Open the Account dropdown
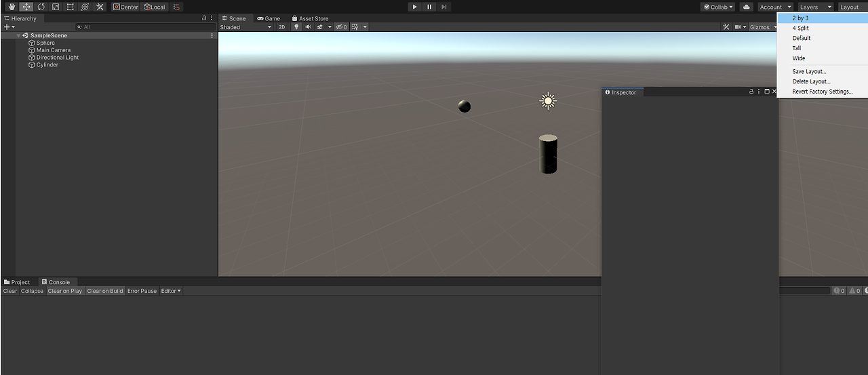This screenshot has height=375, width=868. 775,7
